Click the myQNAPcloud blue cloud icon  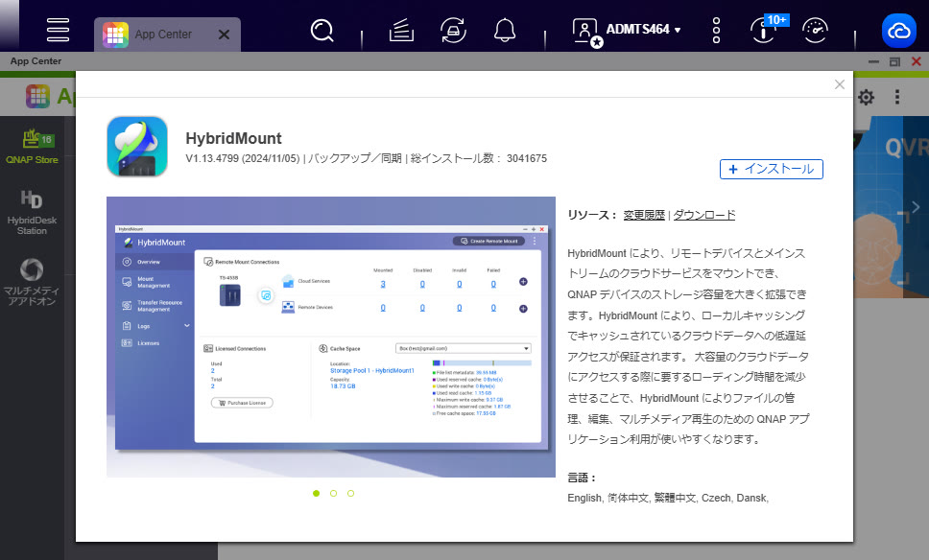899,32
